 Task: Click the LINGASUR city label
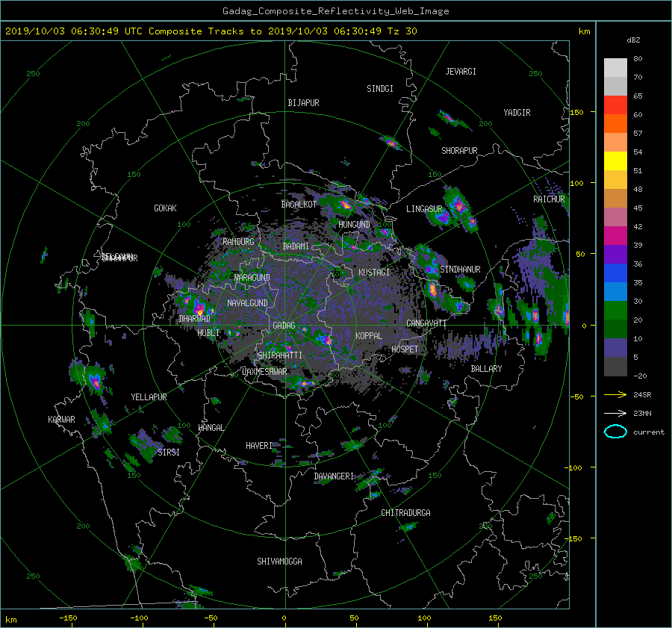coord(424,209)
